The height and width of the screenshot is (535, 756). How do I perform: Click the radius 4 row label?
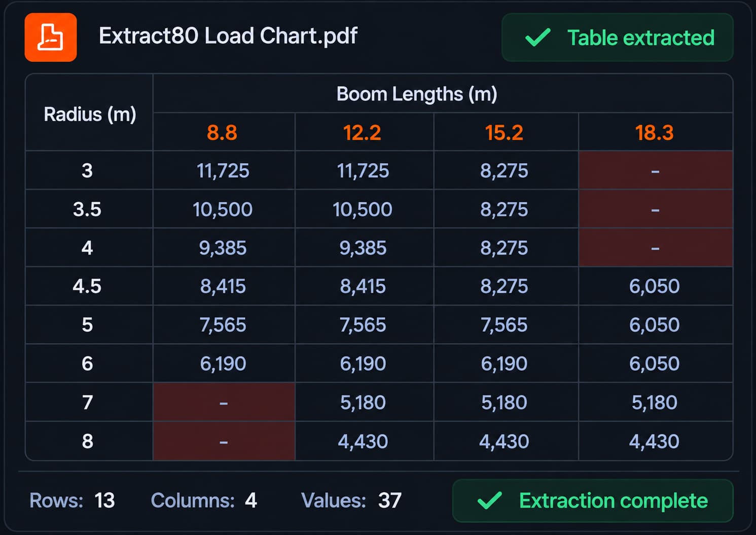coord(87,248)
